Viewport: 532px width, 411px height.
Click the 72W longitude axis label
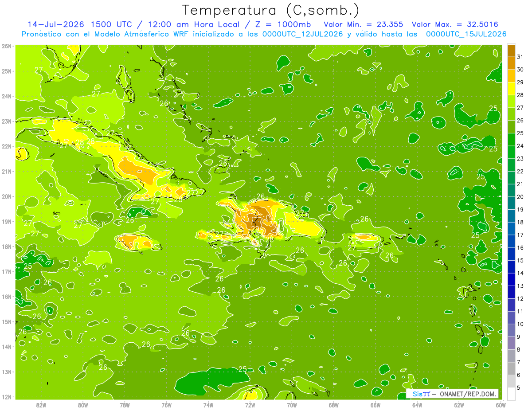pos(250,405)
